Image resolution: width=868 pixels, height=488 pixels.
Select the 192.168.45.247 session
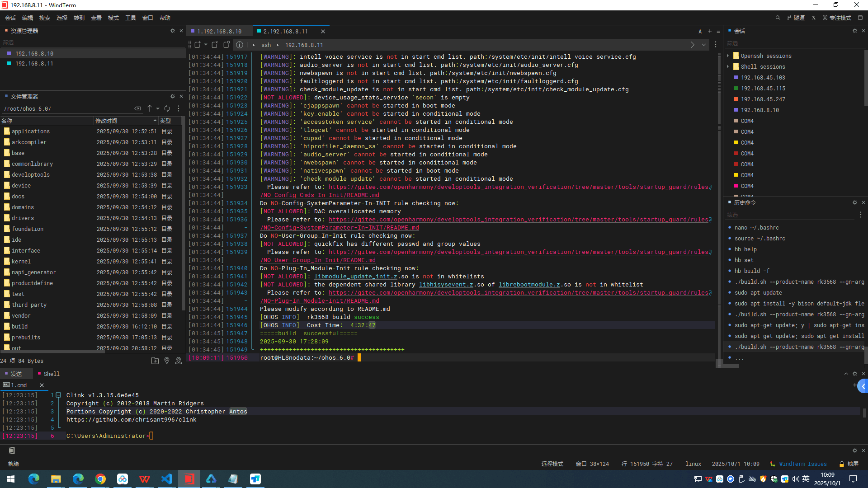[x=763, y=99]
